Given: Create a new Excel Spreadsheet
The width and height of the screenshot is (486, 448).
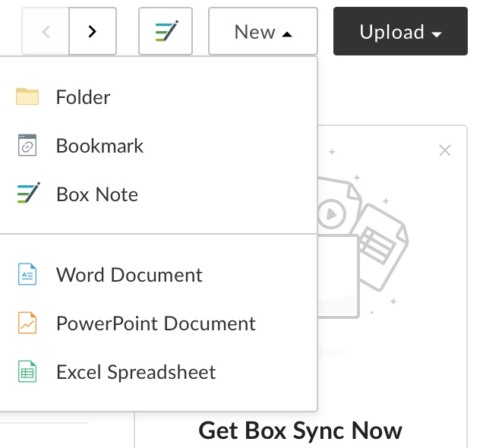Looking at the screenshot, I should (159, 372).
